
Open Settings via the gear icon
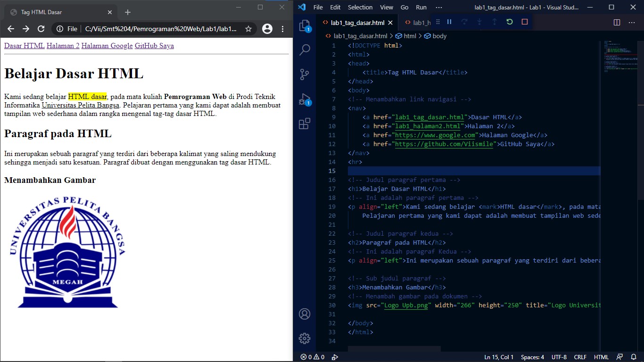pos(305,338)
